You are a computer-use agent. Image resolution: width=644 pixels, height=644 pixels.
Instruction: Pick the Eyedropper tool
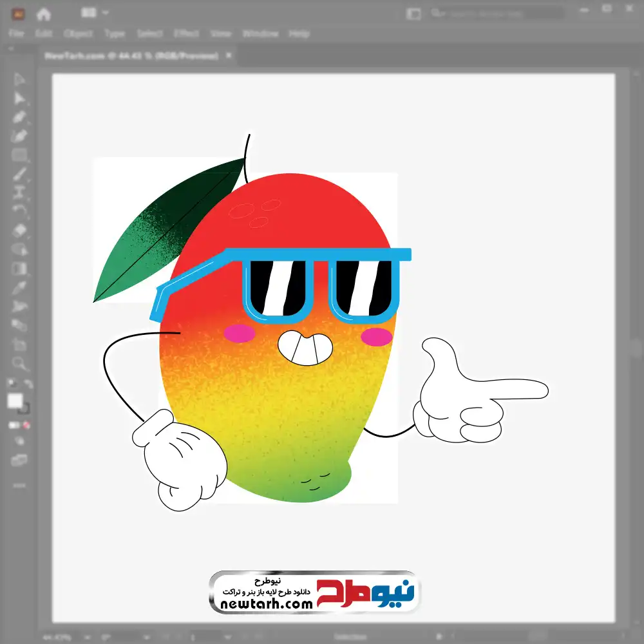[x=19, y=287]
